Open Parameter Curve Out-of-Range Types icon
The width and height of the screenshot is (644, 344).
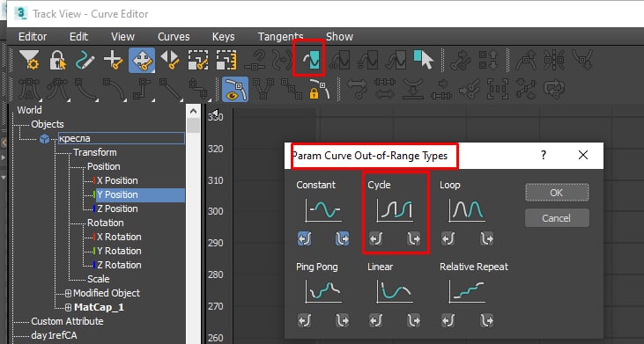point(309,61)
